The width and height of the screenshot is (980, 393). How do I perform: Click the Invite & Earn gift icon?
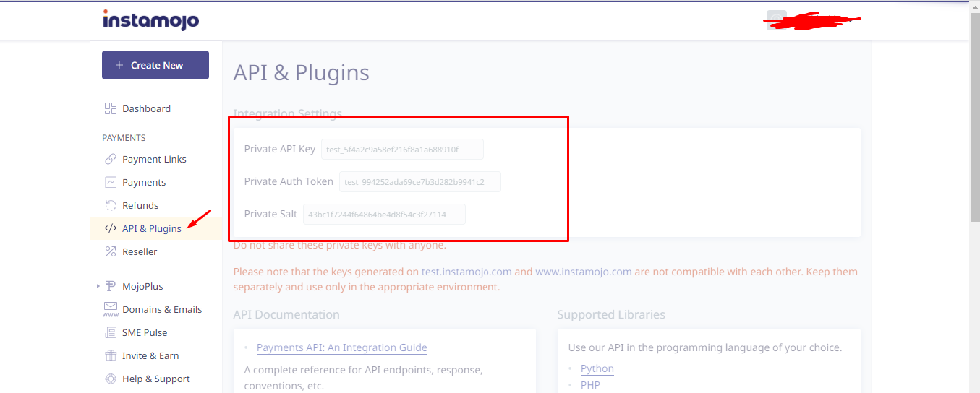[111, 355]
